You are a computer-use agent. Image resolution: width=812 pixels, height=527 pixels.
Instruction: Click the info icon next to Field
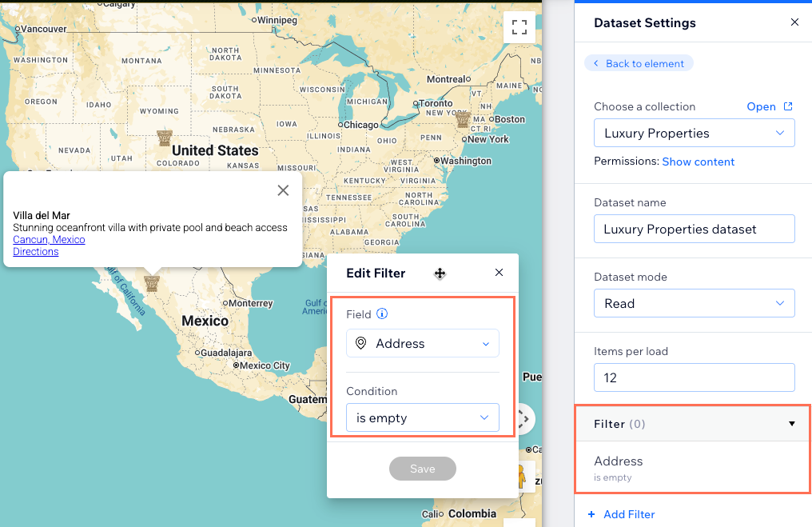point(382,314)
